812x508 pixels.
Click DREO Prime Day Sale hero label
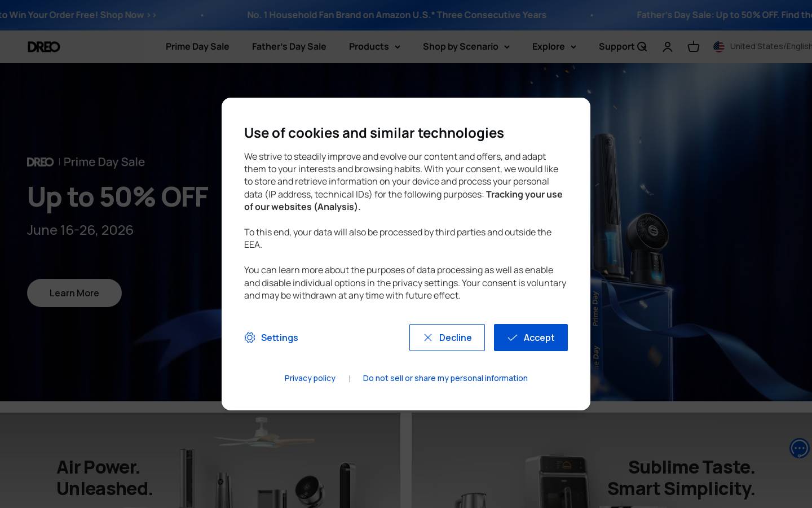86,162
